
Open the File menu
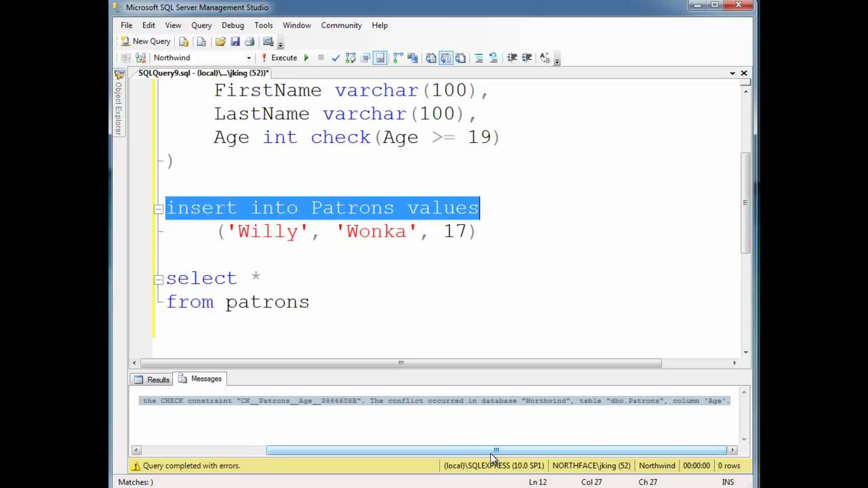pyautogui.click(x=127, y=25)
